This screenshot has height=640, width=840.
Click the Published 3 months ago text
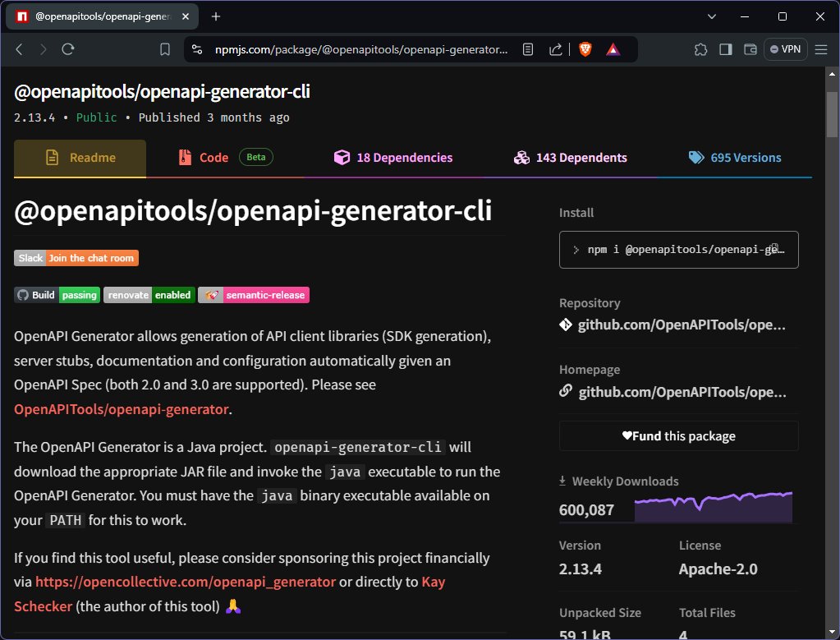[x=213, y=117]
